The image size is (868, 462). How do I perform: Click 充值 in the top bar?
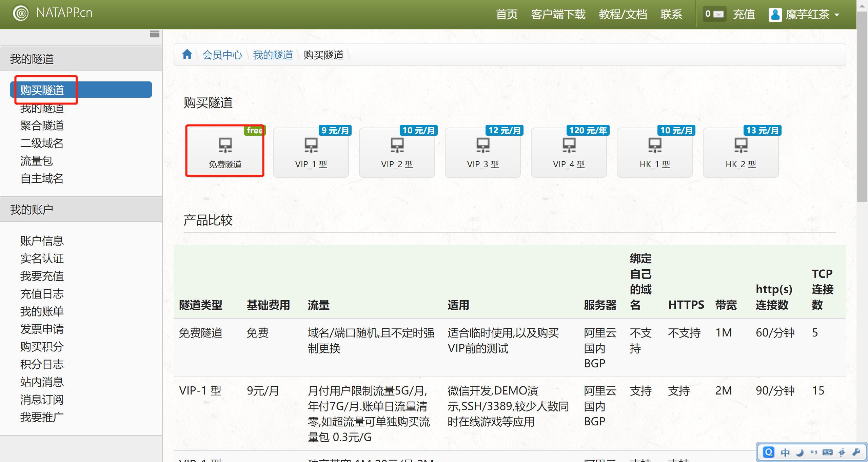(744, 15)
